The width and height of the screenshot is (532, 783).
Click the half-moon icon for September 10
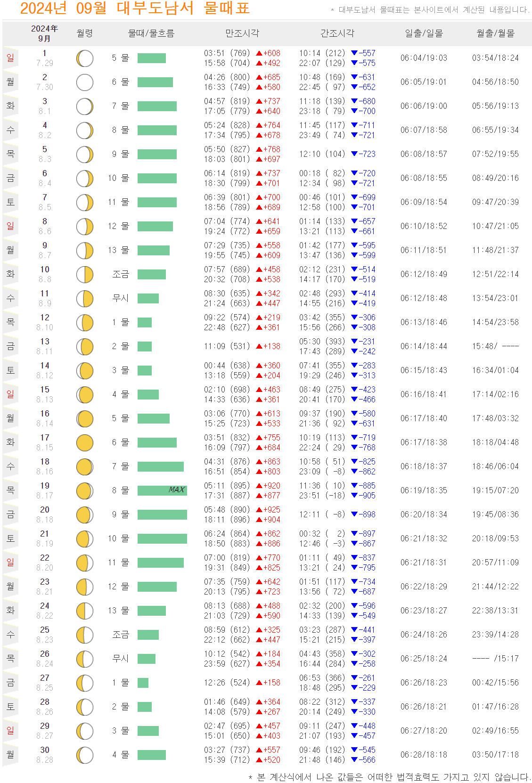tap(85, 275)
